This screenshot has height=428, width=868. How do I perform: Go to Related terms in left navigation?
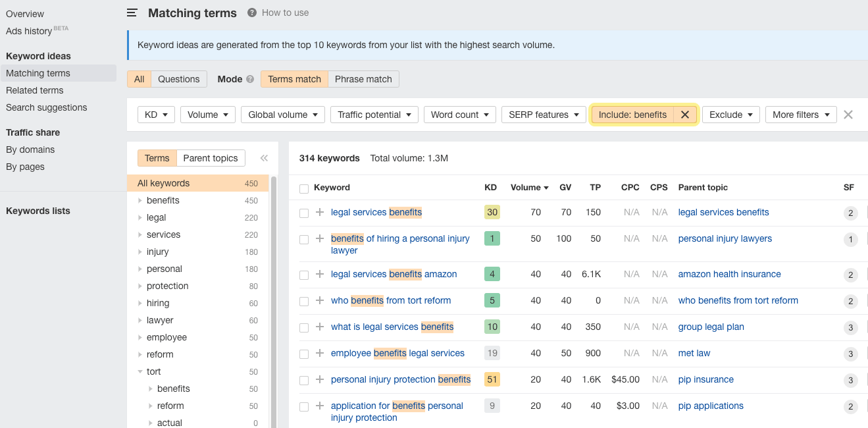pos(35,90)
